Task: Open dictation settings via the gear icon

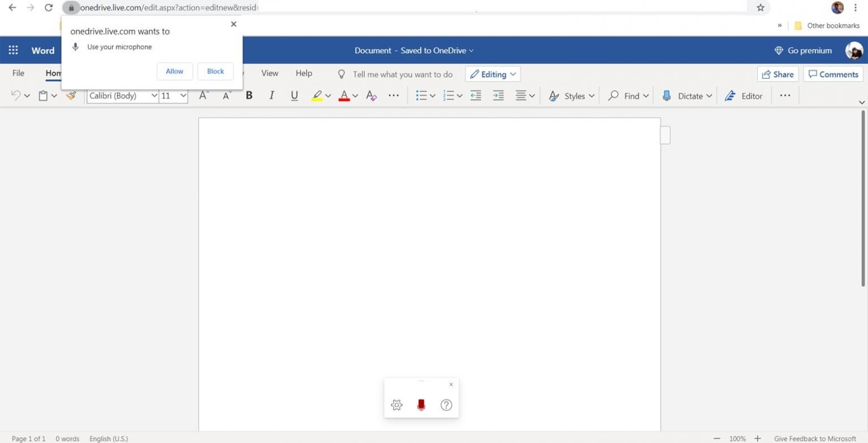Action: pos(397,405)
